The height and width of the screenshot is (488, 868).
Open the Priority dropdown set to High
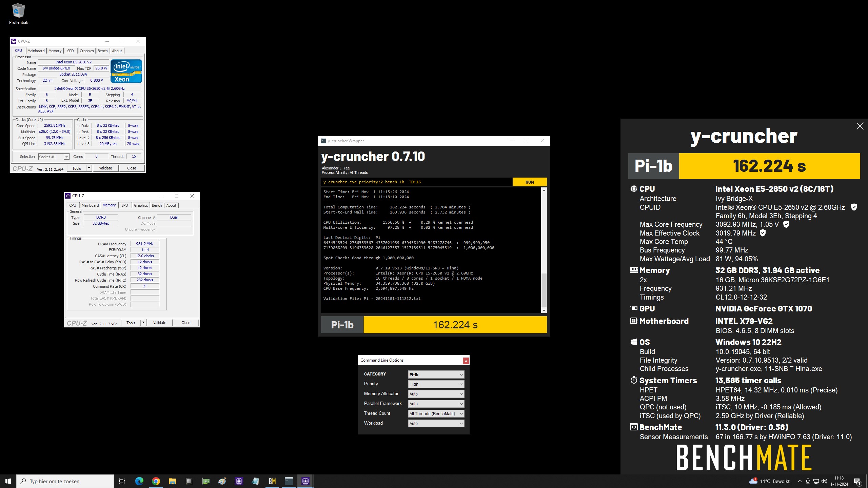(x=436, y=384)
